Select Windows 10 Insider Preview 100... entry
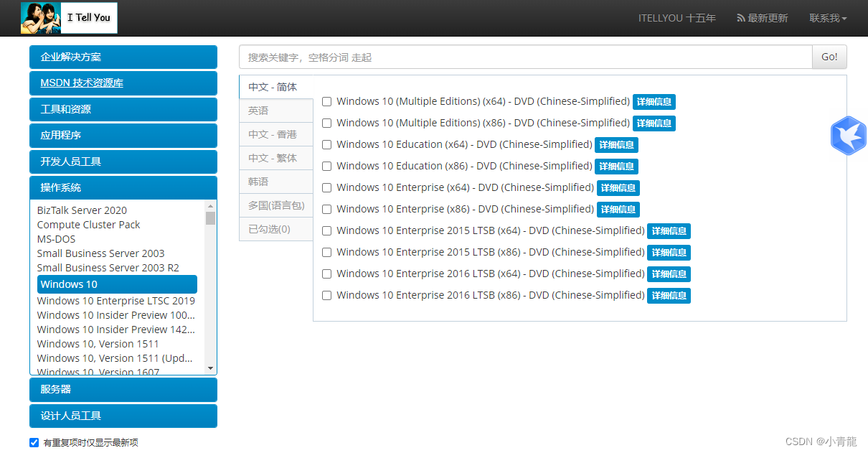 click(116, 315)
